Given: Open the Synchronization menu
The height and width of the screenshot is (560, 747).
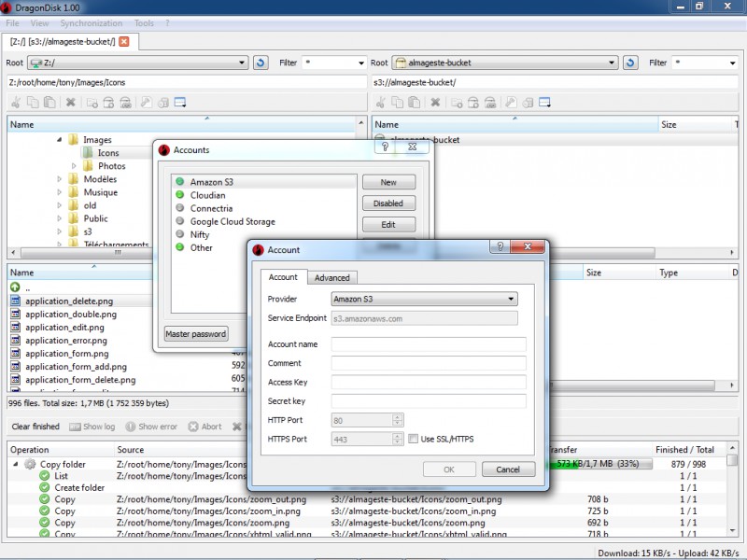Looking at the screenshot, I should coord(91,22).
